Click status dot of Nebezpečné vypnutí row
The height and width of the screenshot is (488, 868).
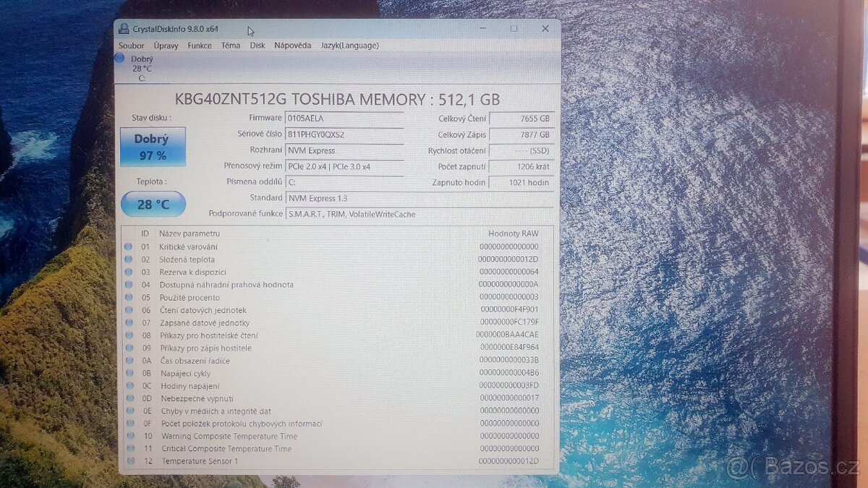pos(129,398)
